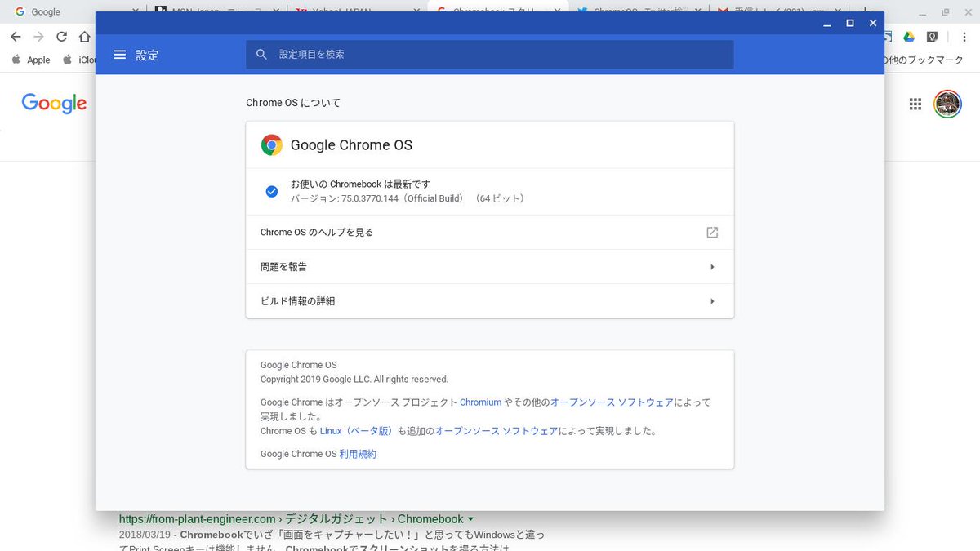This screenshot has height=551, width=980.
Task: Open the Chrome OS のヘルプを見る row
Action: pos(490,233)
